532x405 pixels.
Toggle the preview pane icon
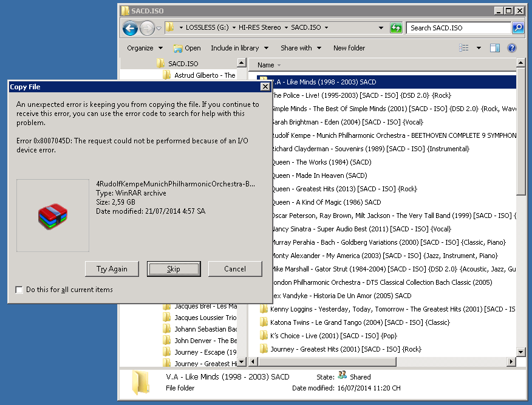[495, 48]
